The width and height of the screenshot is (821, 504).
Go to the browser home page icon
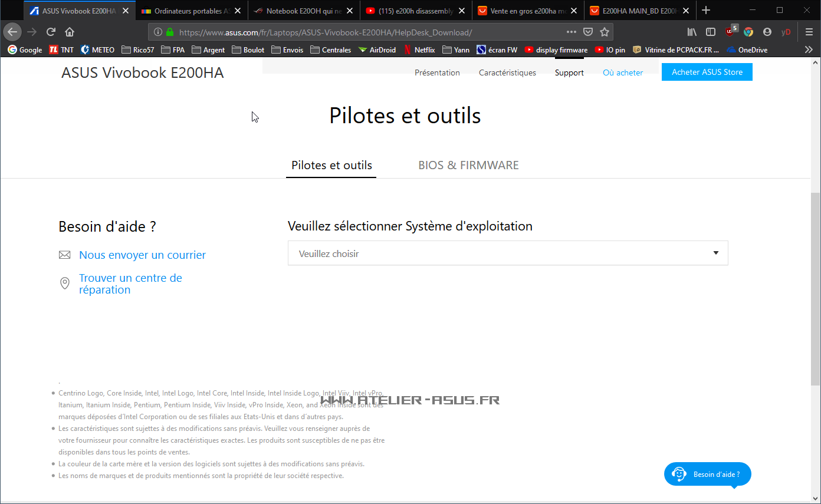point(70,32)
